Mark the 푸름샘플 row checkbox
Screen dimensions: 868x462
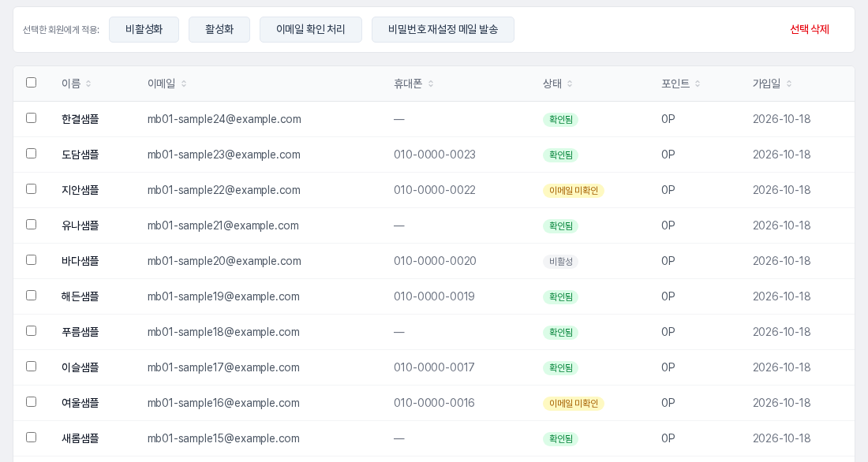(x=32, y=330)
